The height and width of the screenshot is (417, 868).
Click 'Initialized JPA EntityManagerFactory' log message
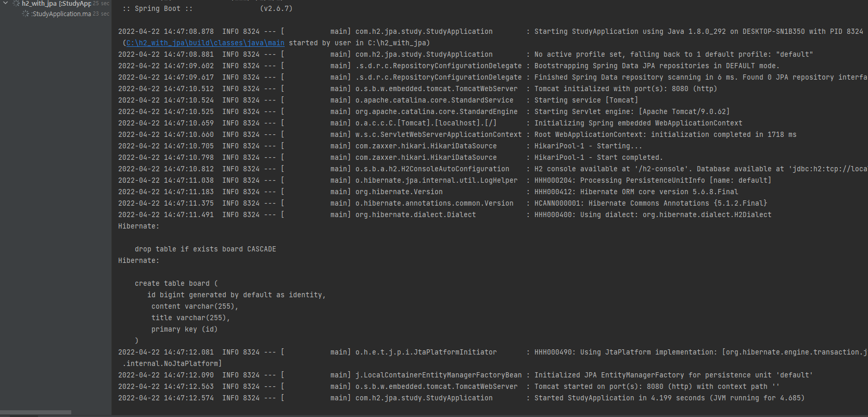pos(673,375)
